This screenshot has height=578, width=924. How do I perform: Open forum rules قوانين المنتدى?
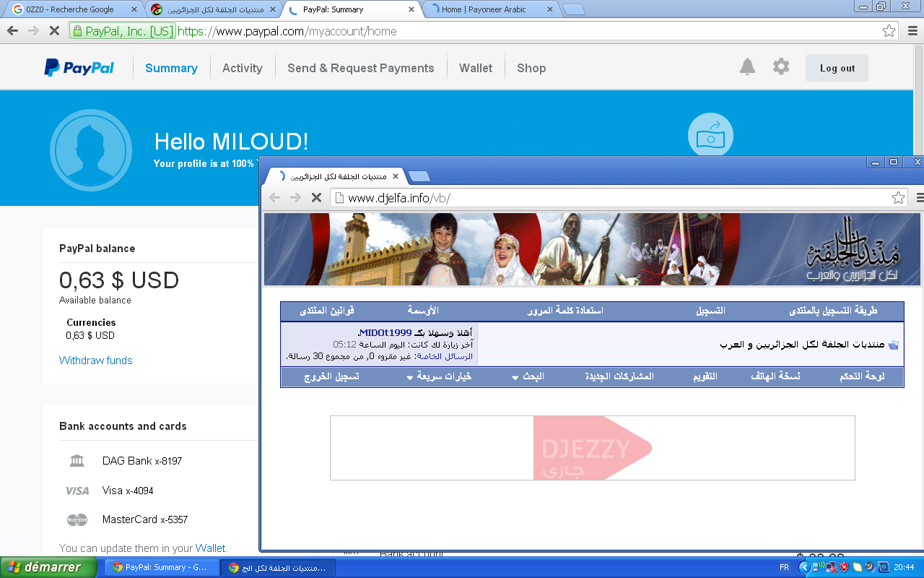(327, 311)
